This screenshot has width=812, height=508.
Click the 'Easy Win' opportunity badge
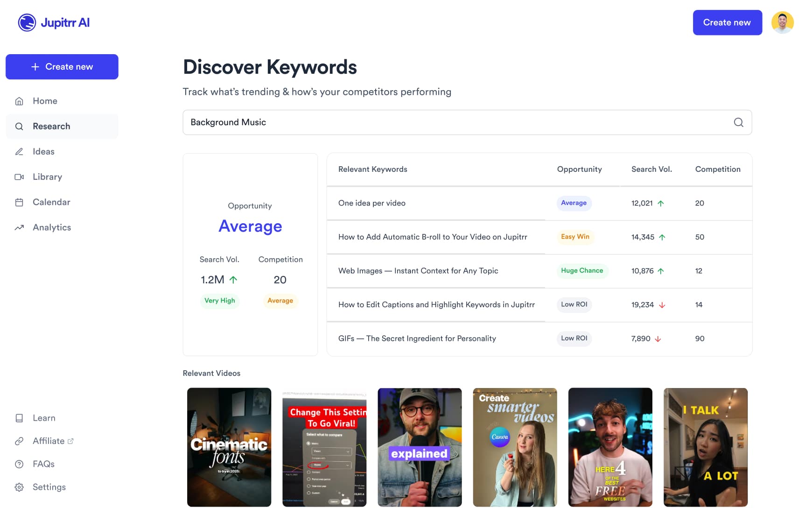pos(575,237)
